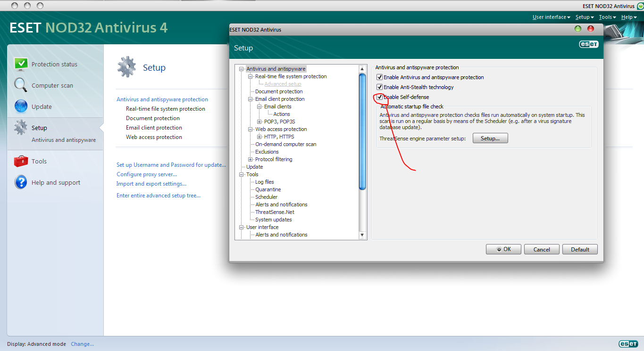Toggle Enable Self-defense checkbox
The height and width of the screenshot is (351, 644).
(x=379, y=97)
